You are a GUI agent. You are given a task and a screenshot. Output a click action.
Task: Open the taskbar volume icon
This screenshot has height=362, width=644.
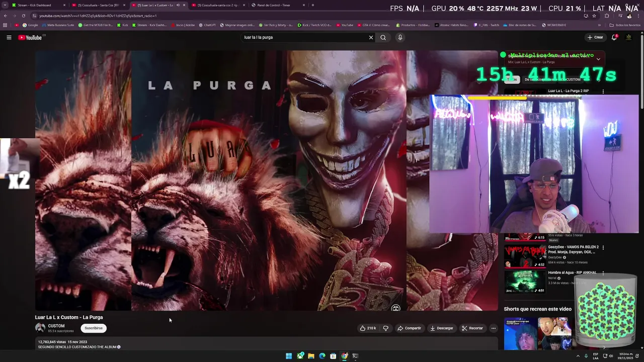click(x=611, y=356)
